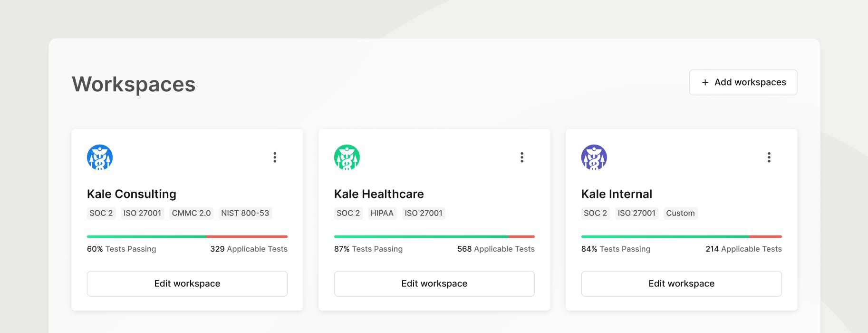
Task: Select the CMMC 2.0 tag in Kale Consulting
Action: click(191, 213)
